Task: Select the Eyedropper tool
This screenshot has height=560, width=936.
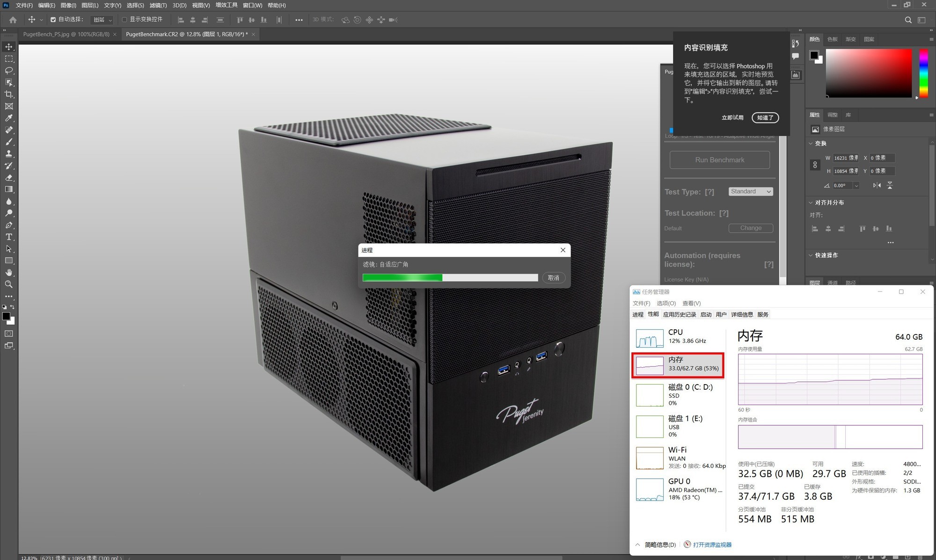Action: tap(9, 118)
